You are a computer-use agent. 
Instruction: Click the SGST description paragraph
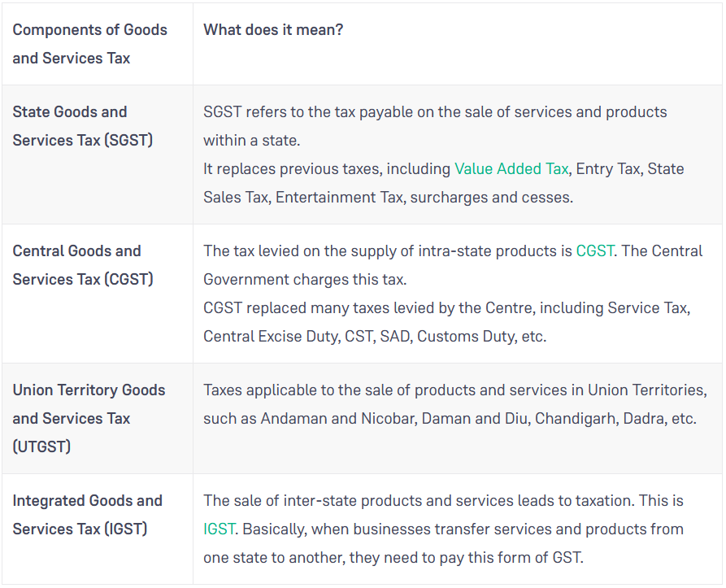point(434,126)
